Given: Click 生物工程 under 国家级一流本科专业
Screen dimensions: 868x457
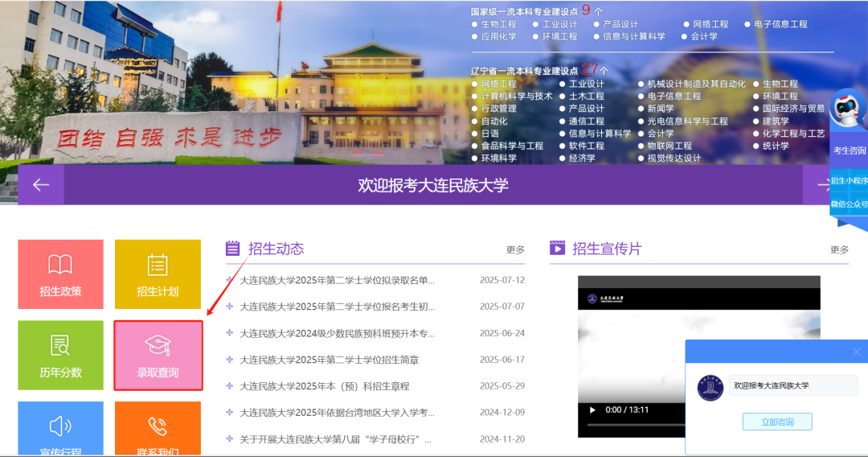Looking at the screenshot, I should click(x=499, y=24).
